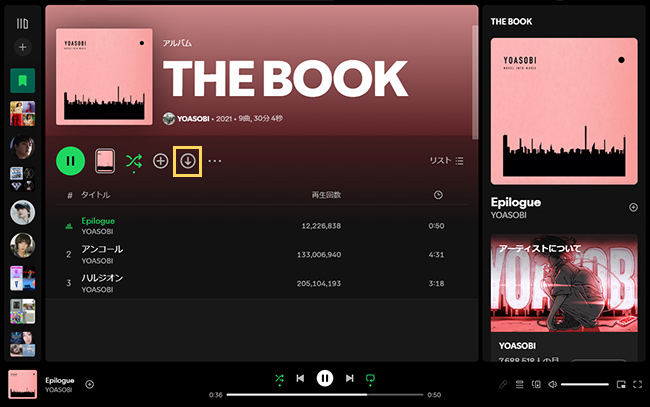This screenshot has width=650, height=407.
Task: Click the タイトル column header
Action: (95, 195)
